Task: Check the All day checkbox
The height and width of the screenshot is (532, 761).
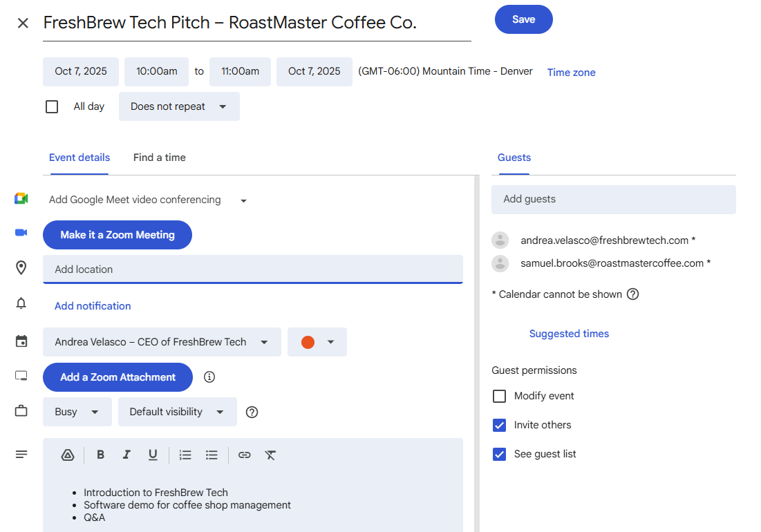Action: coord(52,106)
